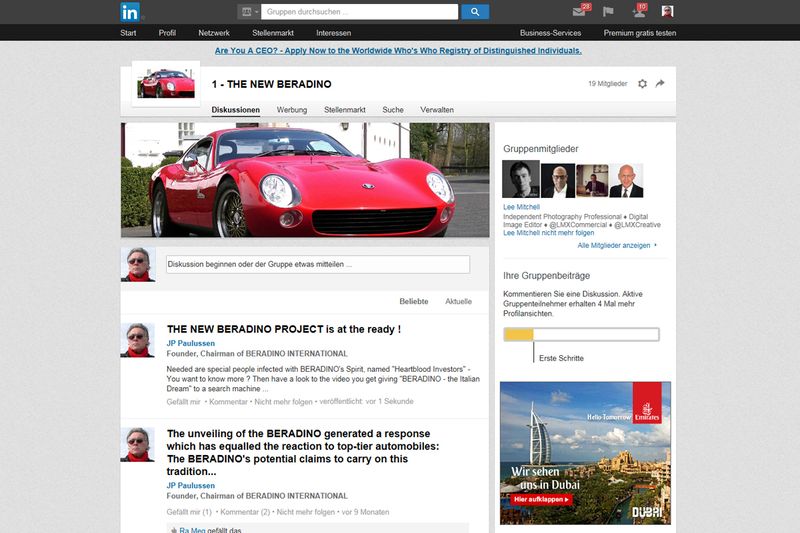Viewport: 800px width, 533px height.
Task: Open the Ra Meg profile link
Action: tap(192, 530)
